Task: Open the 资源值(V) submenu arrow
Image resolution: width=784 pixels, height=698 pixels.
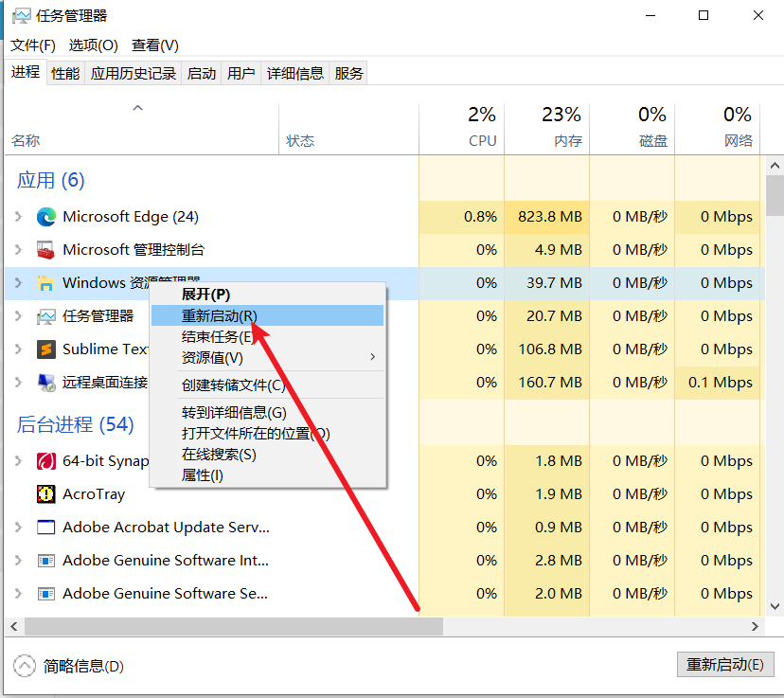Action: point(372,356)
